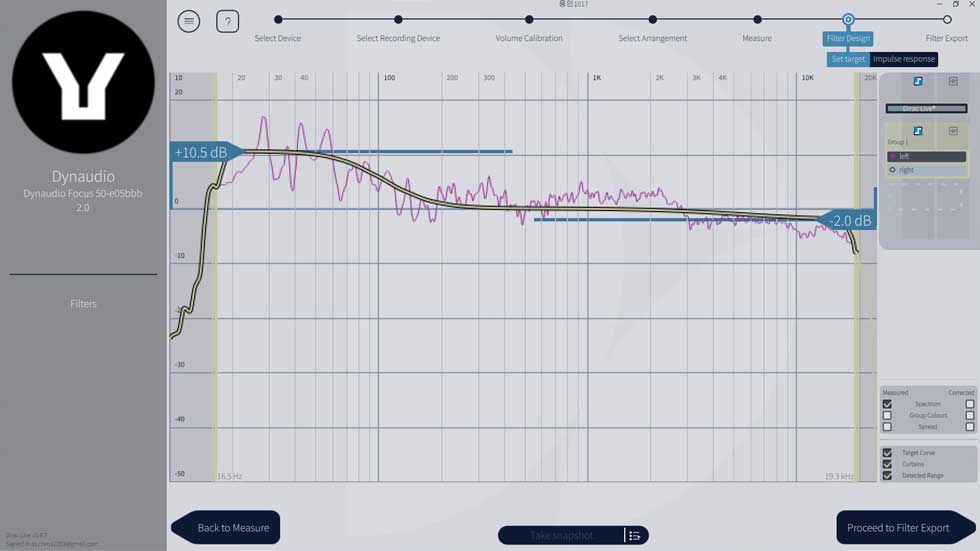The width and height of the screenshot is (980, 551).
Task: Minimize the Dirac Live window
Action: coord(939,4)
